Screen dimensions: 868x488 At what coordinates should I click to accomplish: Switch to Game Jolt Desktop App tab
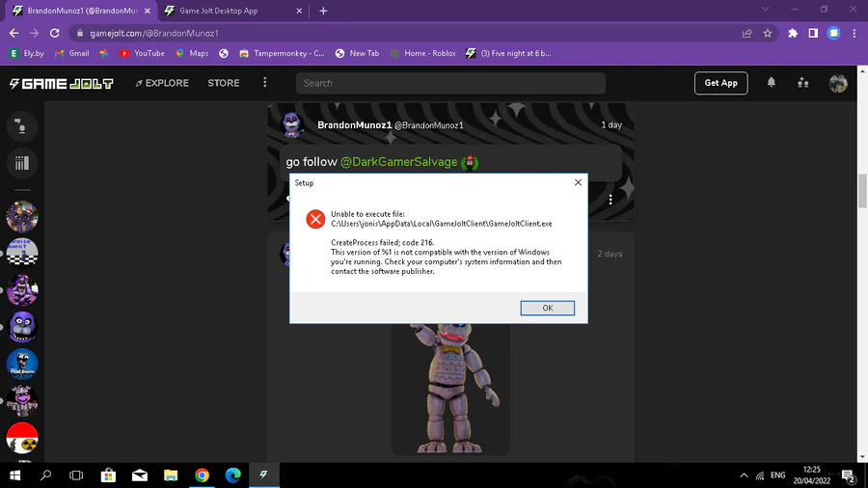click(219, 11)
